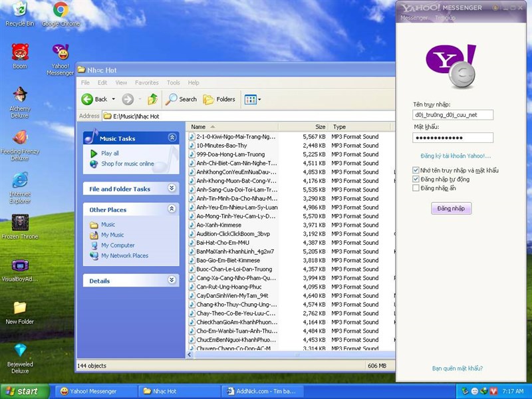Viewport: 532px width, 399px height.
Task: Sort files by the Name column header
Action: pyautogui.click(x=232, y=127)
